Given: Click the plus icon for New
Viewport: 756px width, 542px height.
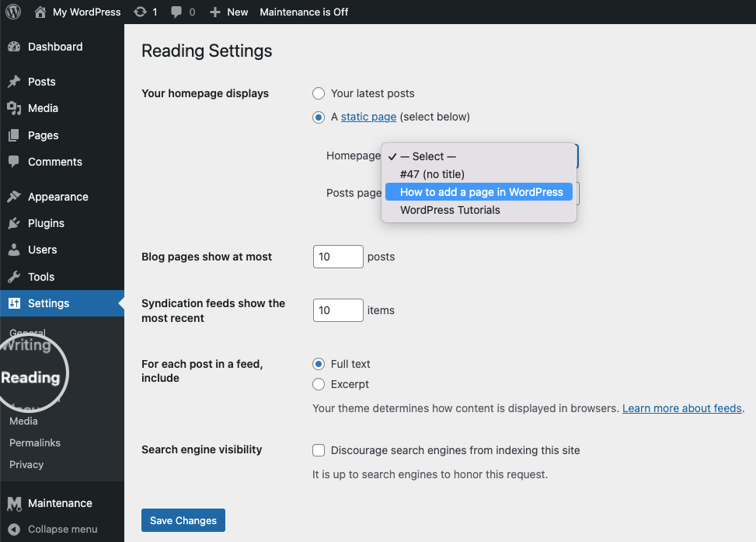Looking at the screenshot, I should point(215,12).
